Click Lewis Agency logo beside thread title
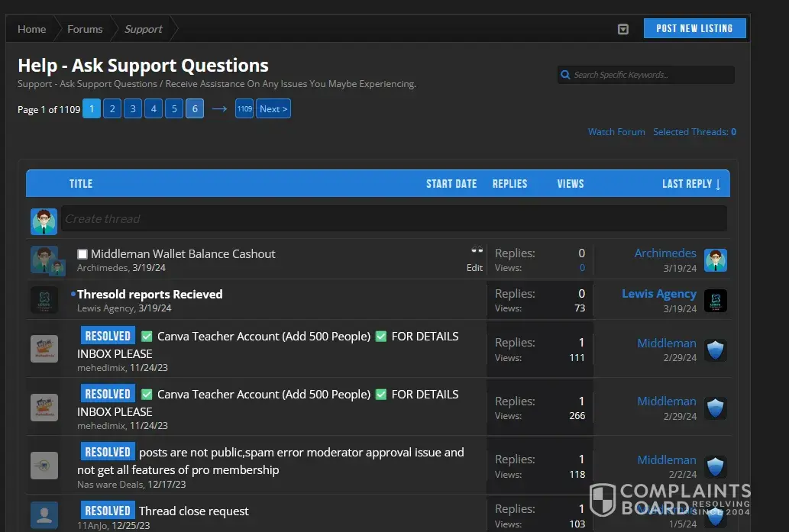789x532 pixels. 44,300
